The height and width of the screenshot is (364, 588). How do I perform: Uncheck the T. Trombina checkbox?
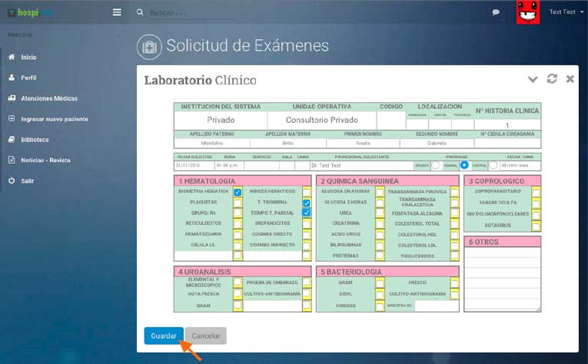coord(307,203)
